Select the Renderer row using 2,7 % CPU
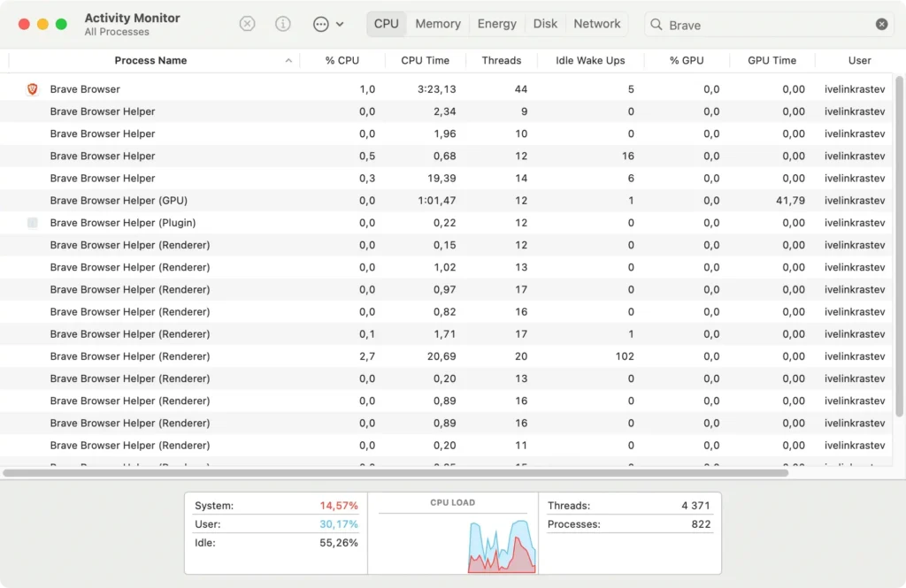Viewport: 906px width, 588px height. click(x=446, y=356)
